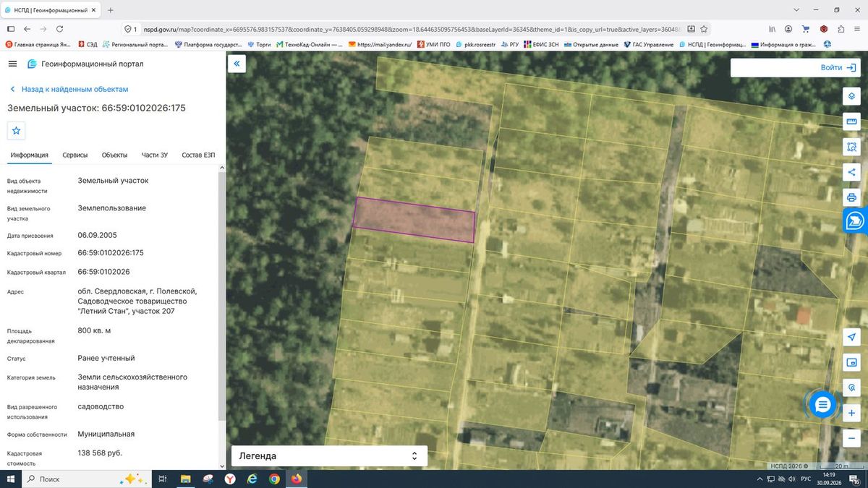The width and height of the screenshot is (868, 488).
Task: Switch to the Сервисы tab
Action: (x=75, y=155)
